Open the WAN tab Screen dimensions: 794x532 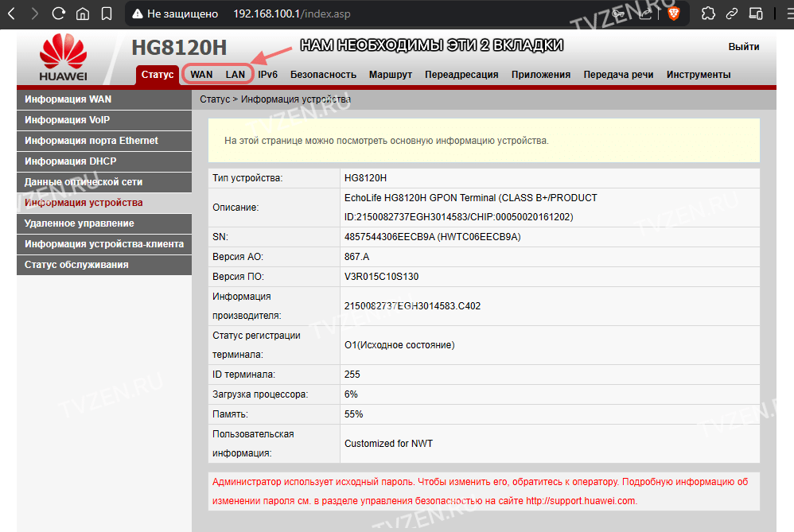pyautogui.click(x=201, y=75)
